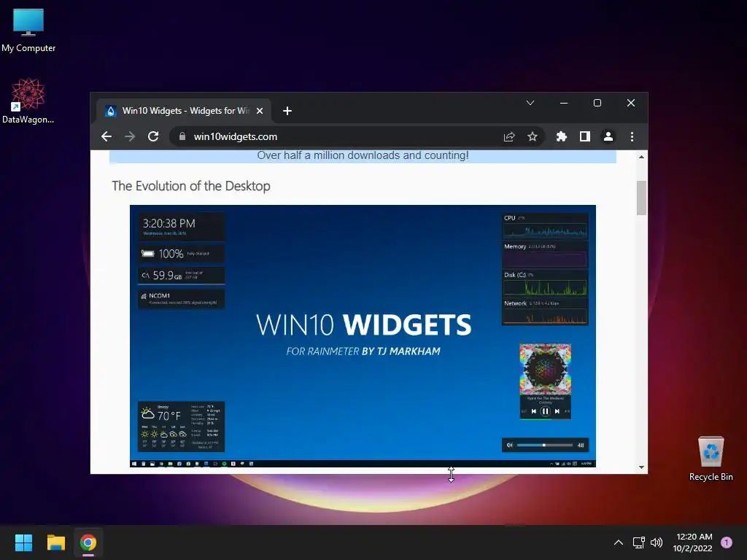Close the Win10 Widgets tab
Screen dimensions: 747x560
coord(260,111)
